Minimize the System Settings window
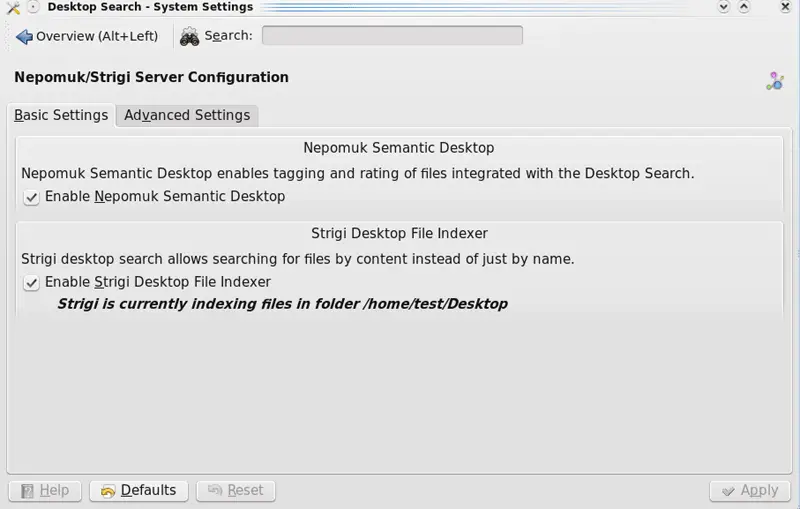The height and width of the screenshot is (509, 800). [723, 7]
